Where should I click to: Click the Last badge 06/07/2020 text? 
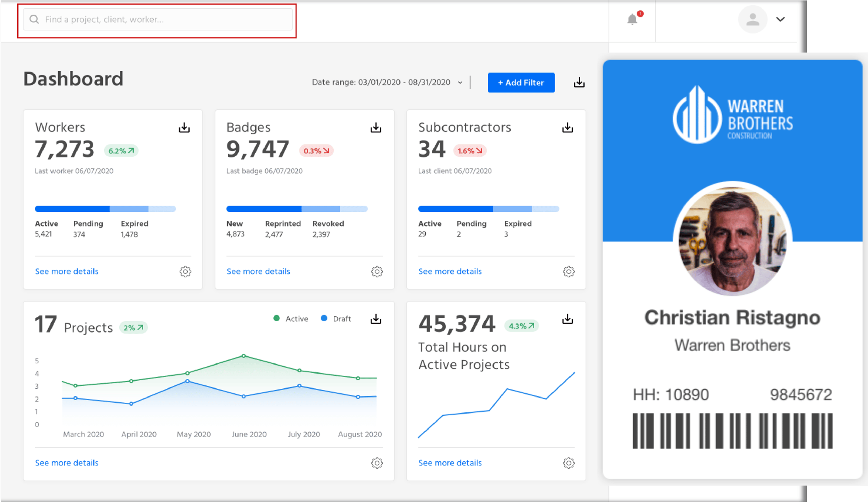[264, 171]
